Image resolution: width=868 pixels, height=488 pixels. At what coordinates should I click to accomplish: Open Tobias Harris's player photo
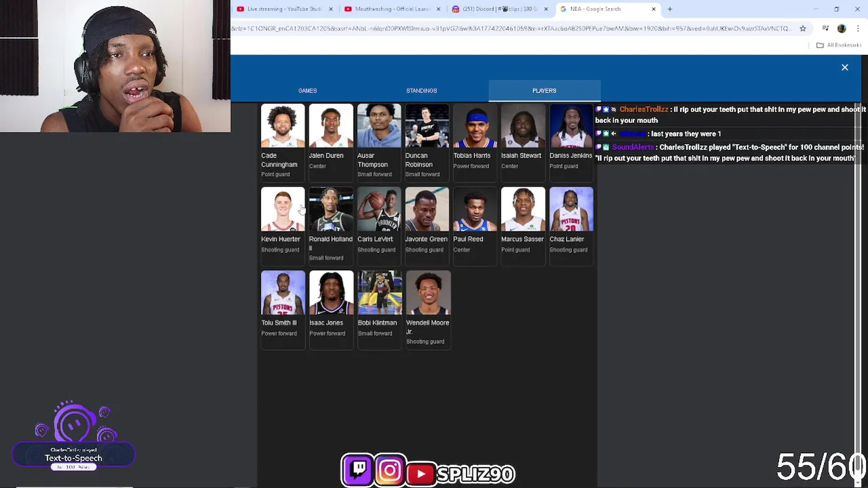pyautogui.click(x=475, y=126)
